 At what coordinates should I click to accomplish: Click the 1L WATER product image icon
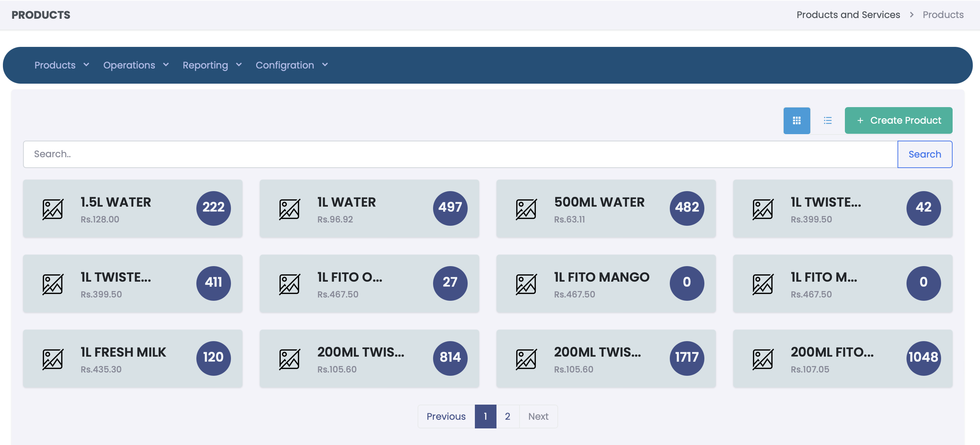click(289, 209)
